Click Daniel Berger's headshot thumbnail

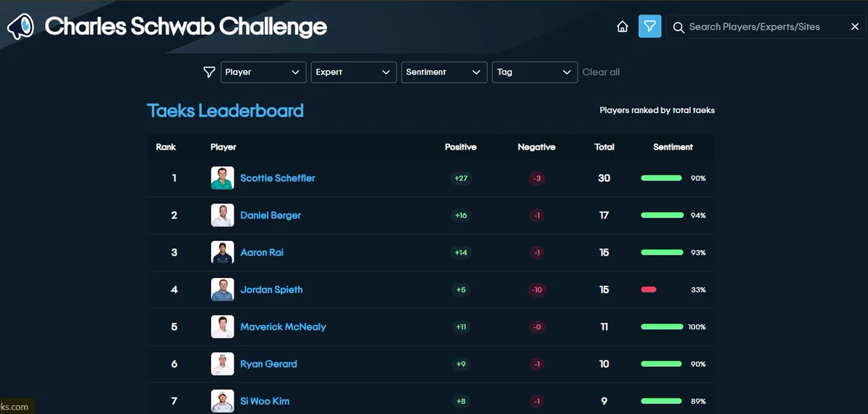point(223,216)
